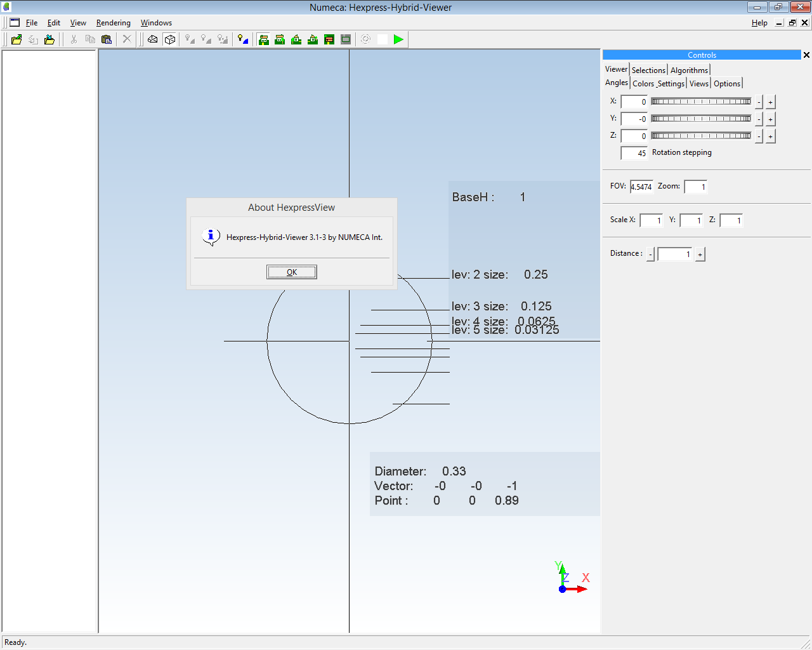Increase Y angle with plus button
This screenshot has width=812, height=650.
coord(770,119)
